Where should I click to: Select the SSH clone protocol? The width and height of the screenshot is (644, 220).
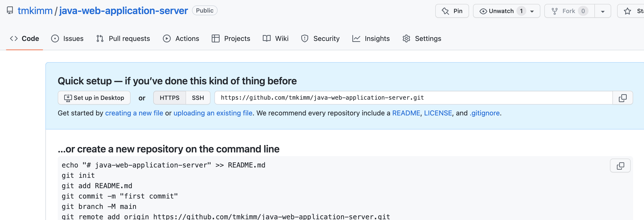[198, 98]
